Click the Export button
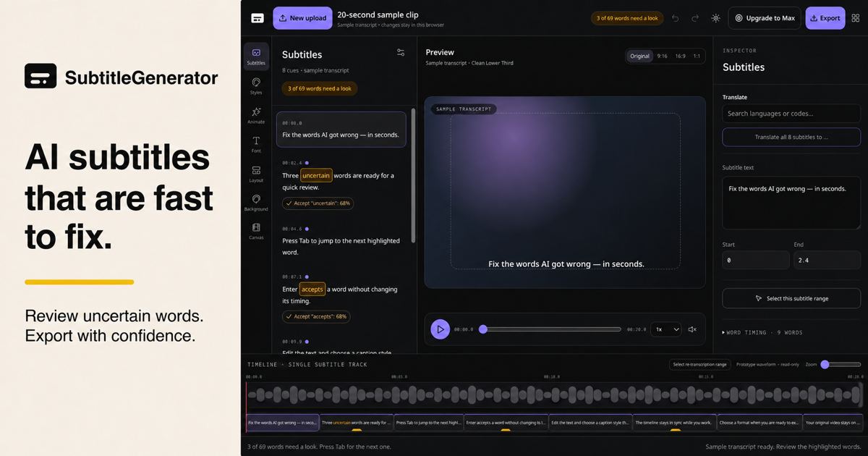The width and height of the screenshot is (868, 456). 825,18
